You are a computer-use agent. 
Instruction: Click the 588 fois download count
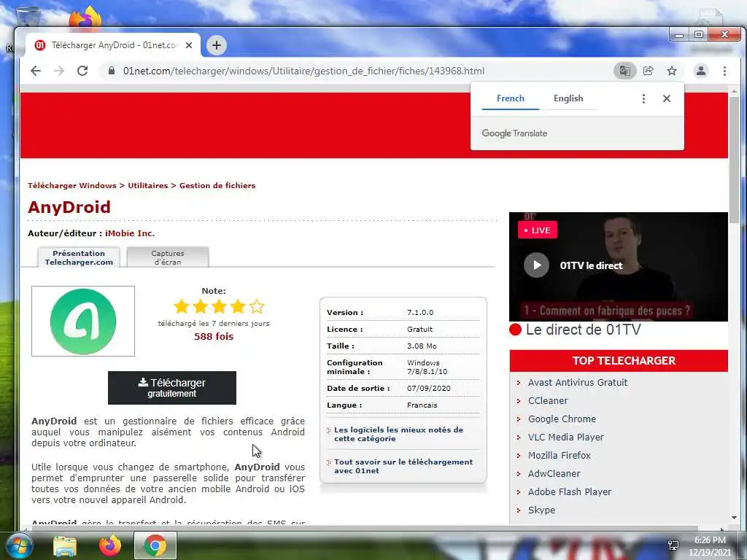pyautogui.click(x=214, y=336)
